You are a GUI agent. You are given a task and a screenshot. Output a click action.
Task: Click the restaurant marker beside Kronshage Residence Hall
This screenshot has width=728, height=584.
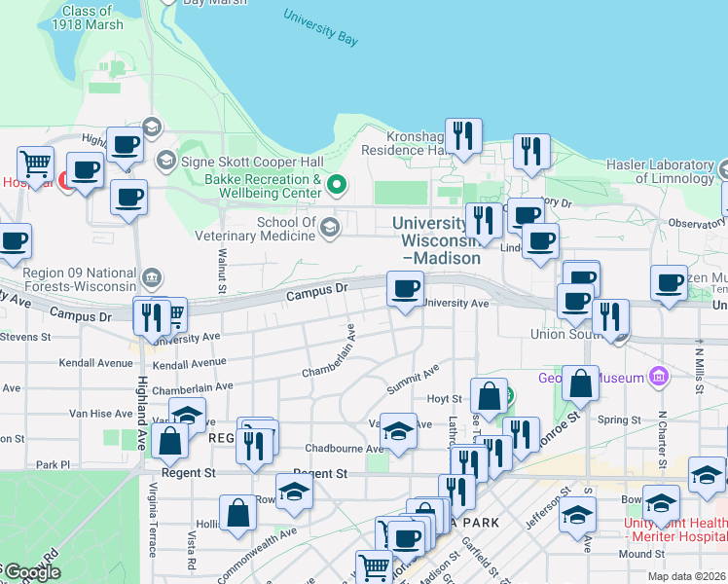(x=463, y=139)
